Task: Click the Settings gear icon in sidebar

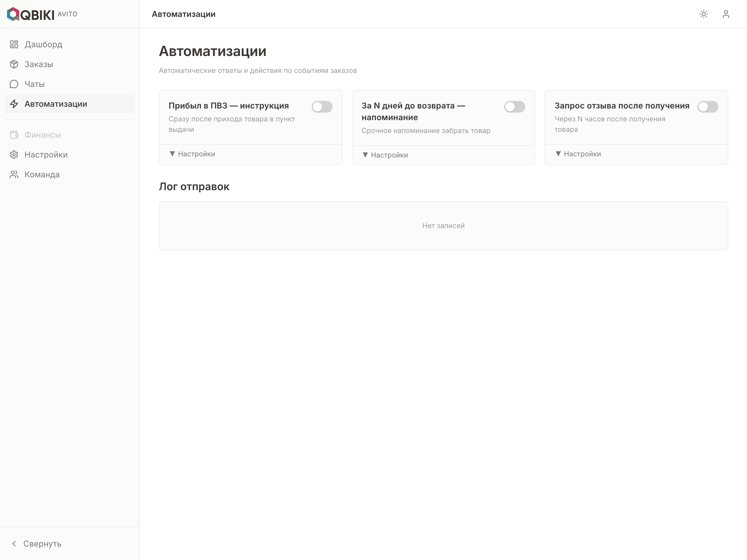Action: click(14, 155)
